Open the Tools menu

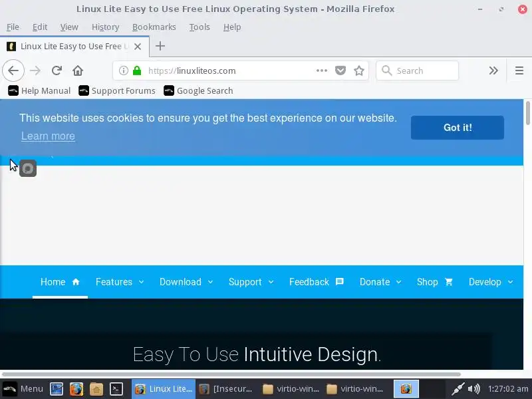[x=199, y=27]
